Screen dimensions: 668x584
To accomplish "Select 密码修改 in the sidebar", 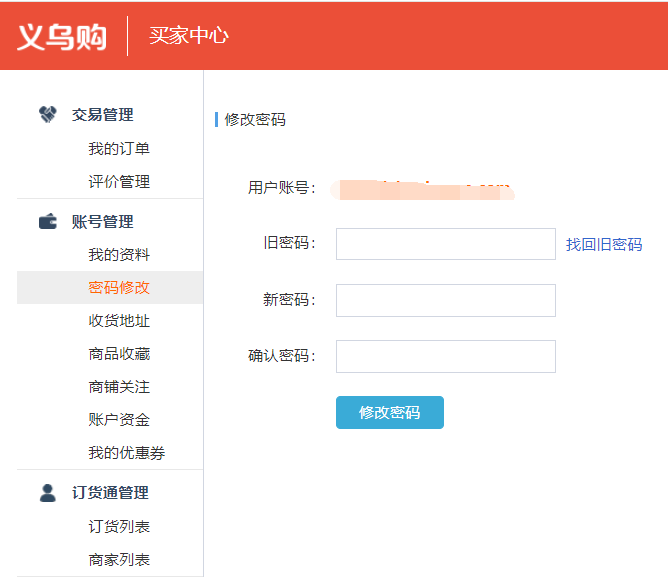I will tap(119, 288).
